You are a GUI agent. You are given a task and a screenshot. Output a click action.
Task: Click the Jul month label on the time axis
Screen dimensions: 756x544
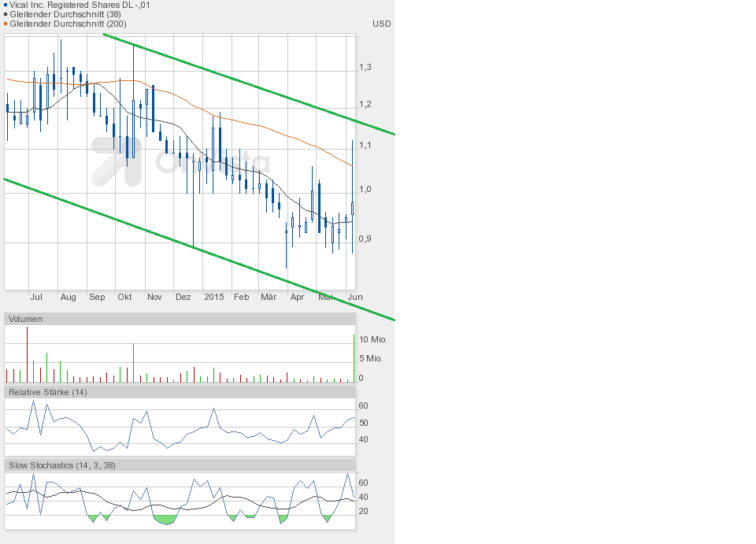(x=36, y=297)
